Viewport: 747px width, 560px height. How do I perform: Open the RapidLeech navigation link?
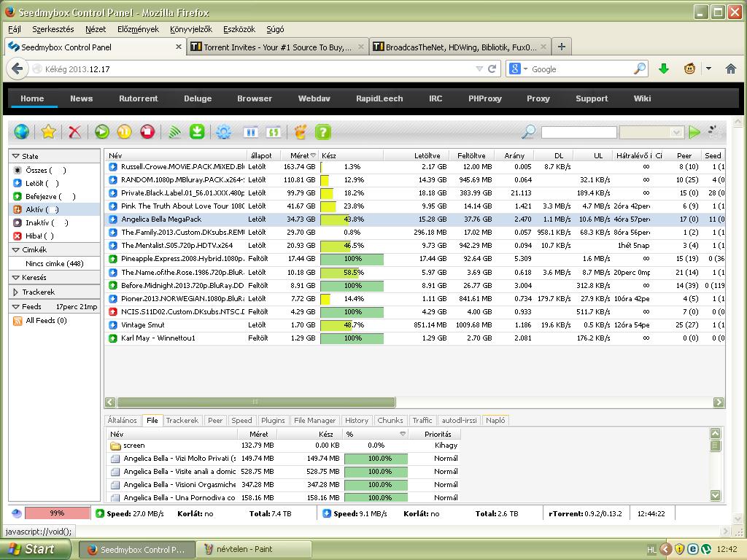[x=379, y=98]
